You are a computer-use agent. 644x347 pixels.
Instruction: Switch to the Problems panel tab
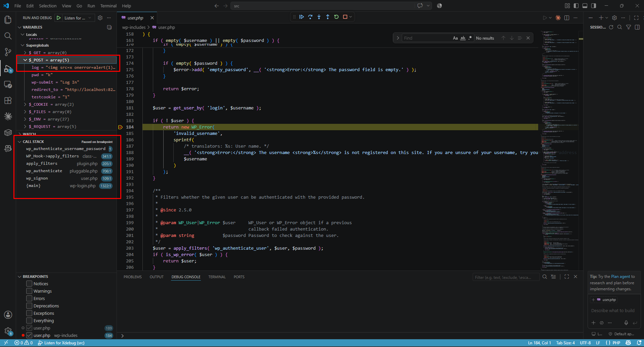click(x=133, y=277)
